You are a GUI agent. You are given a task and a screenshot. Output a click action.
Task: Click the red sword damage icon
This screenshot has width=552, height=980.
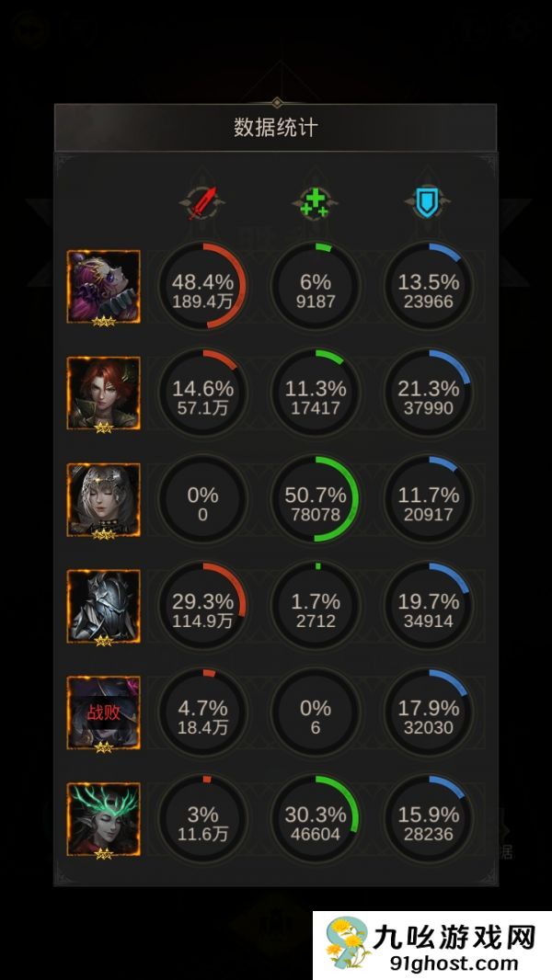pyautogui.click(x=201, y=203)
